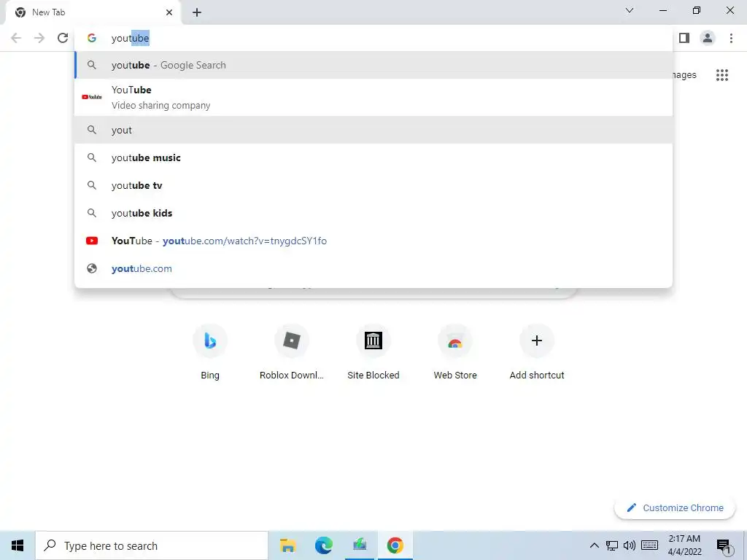Open youtube.com/watch?v=tnygdcSY1fo suggestion

pyautogui.click(x=373, y=241)
